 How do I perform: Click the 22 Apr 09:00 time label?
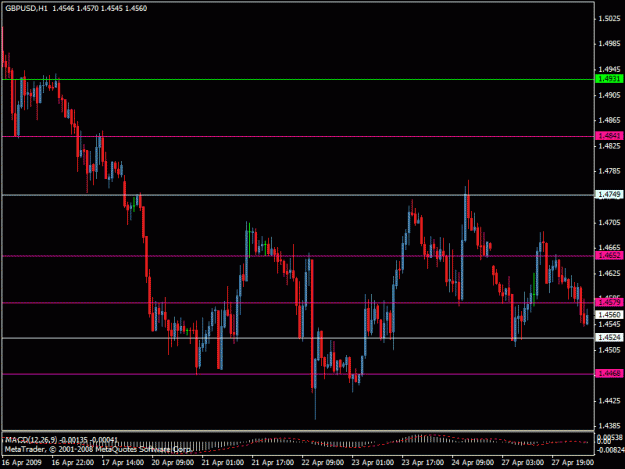(322, 463)
